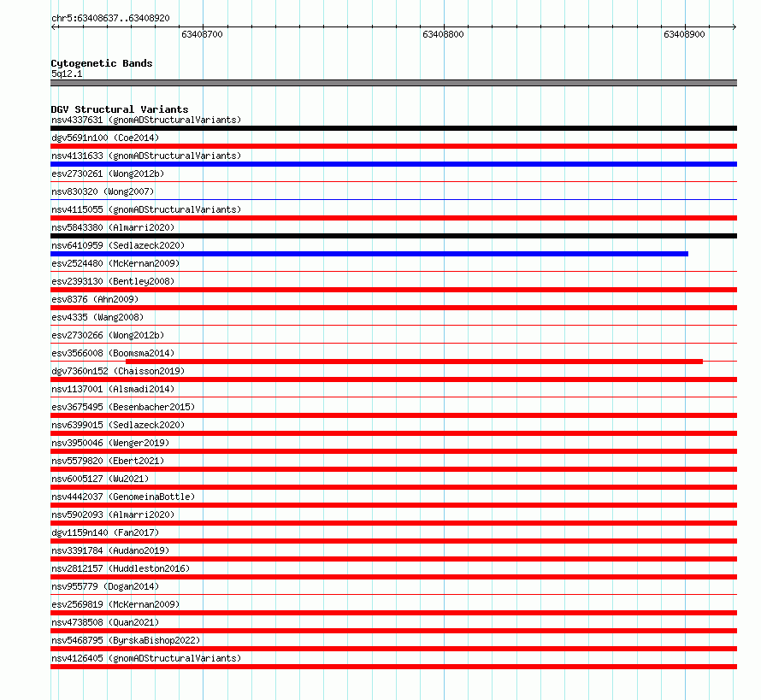Screen dimensions: 761x700
Task: Select dgv1159n140 (Fan2017) label
Action: click(x=105, y=532)
